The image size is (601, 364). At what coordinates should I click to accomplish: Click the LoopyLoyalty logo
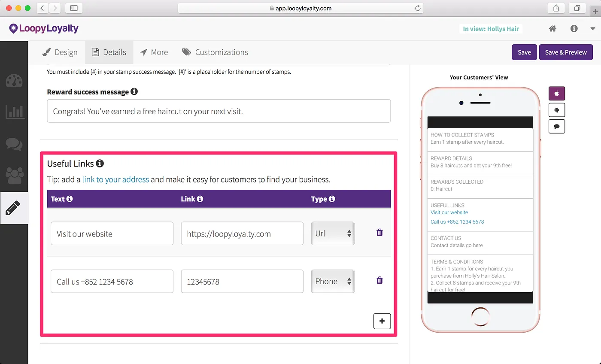tap(44, 29)
